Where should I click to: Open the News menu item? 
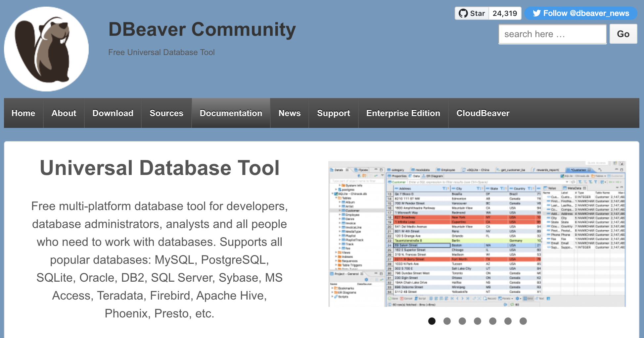[290, 113]
